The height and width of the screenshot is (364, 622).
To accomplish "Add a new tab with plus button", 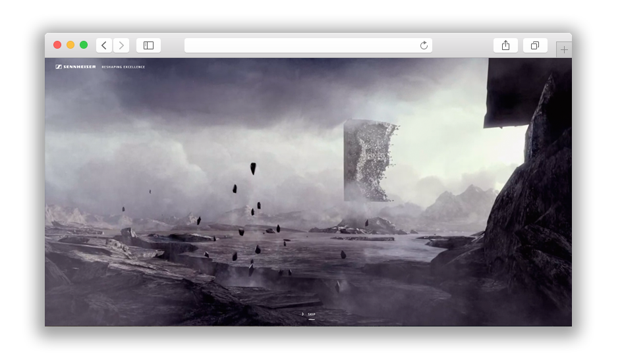I will coord(564,50).
